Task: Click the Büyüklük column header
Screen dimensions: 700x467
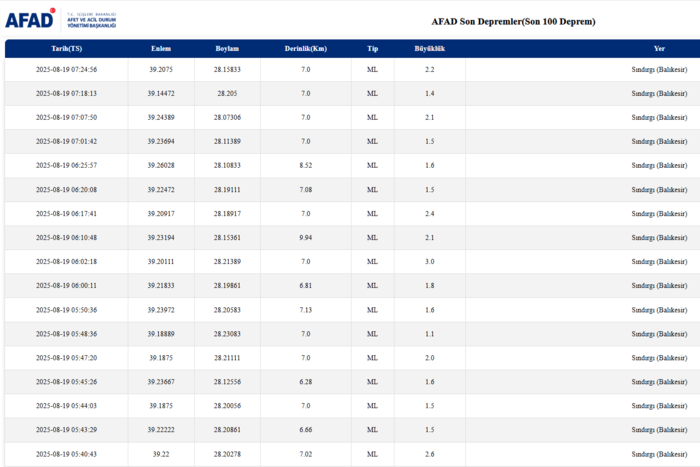Action: coord(429,48)
